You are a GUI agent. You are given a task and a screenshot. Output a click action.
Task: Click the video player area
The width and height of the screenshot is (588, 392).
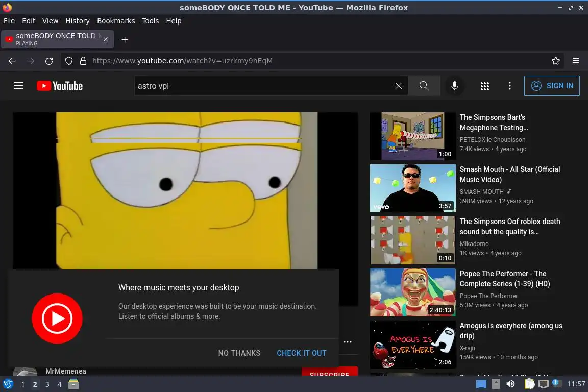(185, 190)
